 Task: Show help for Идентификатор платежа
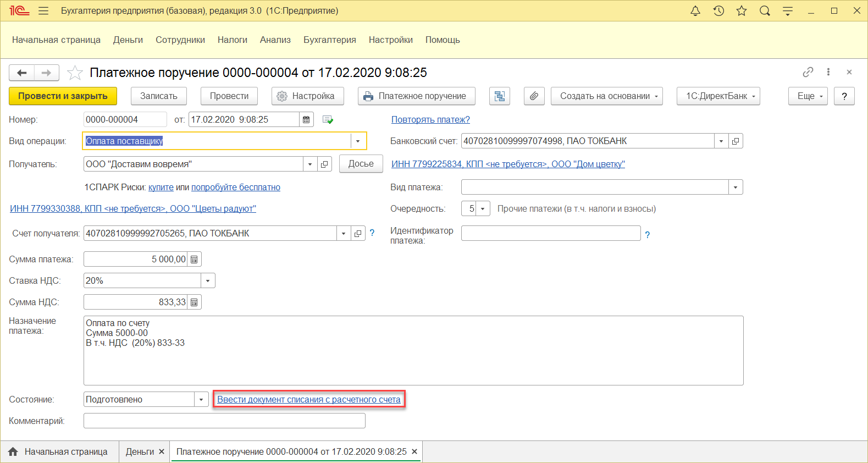click(x=648, y=235)
